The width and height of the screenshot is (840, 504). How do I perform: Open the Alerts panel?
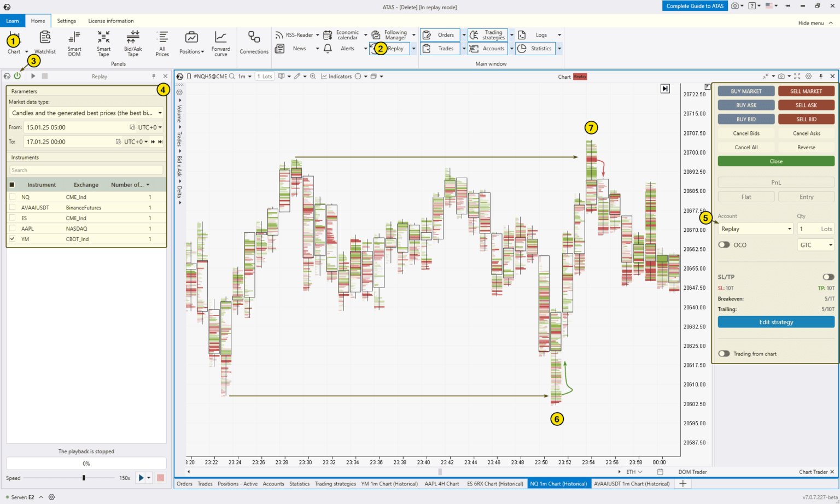348,48
